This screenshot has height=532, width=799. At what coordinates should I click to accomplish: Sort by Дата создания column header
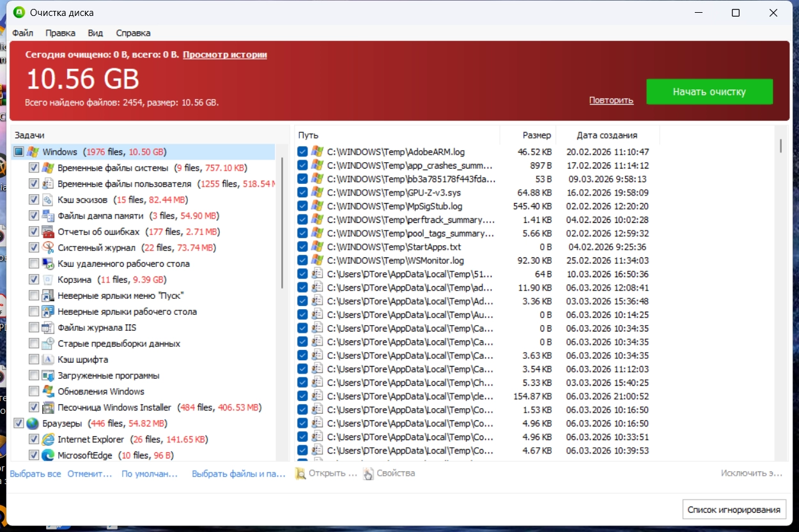(x=607, y=135)
